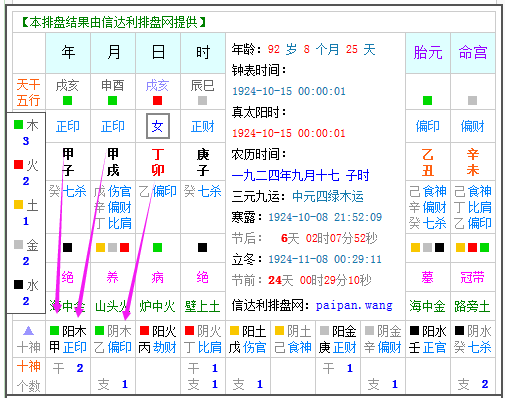Select the 日 column header
505x398 pixels.
[x=158, y=53]
